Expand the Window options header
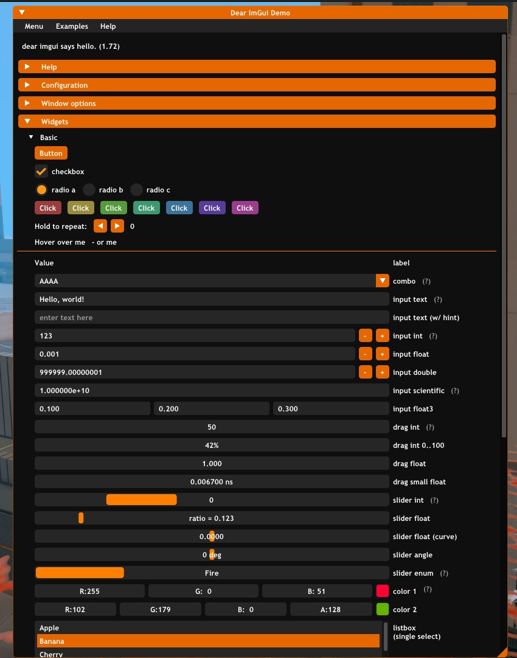The height and width of the screenshot is (658, 517). pos(257,103)
